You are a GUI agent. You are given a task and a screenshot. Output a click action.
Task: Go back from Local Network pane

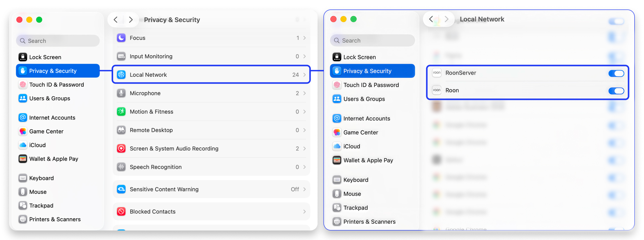pyautogui.click(x=431, y=19)
